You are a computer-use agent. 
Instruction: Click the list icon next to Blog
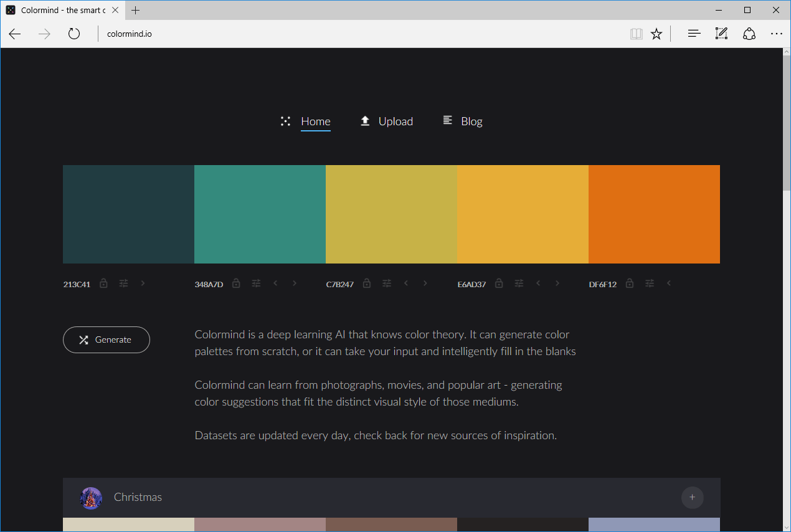coord(447,121)
